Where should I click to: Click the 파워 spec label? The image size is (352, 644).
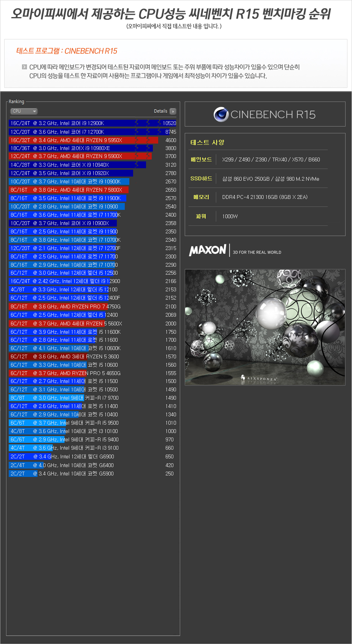[x=201, y=216]
